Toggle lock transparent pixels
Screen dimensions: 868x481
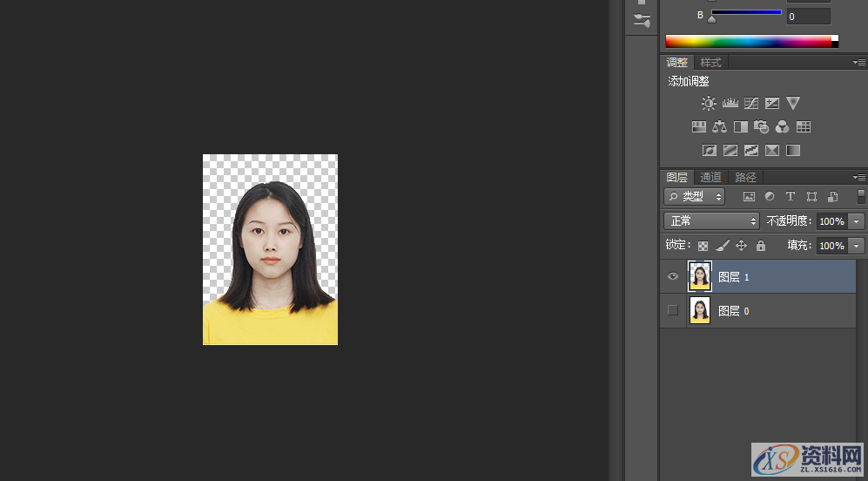point(703,246)
